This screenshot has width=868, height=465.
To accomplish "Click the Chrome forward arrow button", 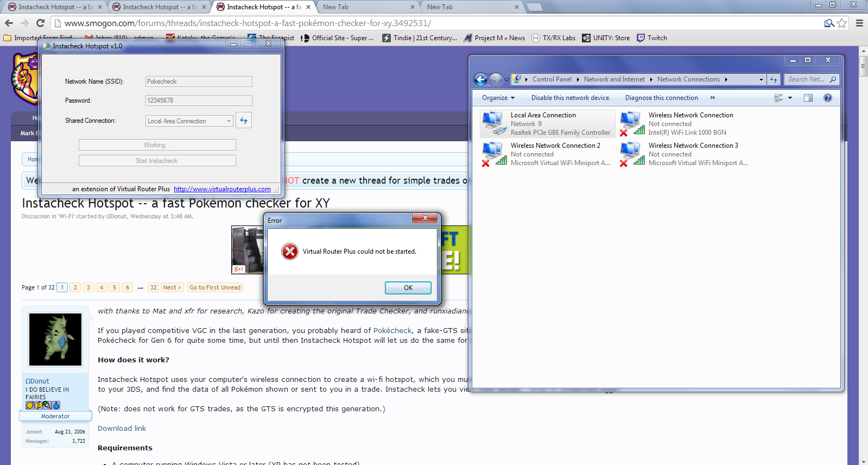I will (x=24, y=23).
